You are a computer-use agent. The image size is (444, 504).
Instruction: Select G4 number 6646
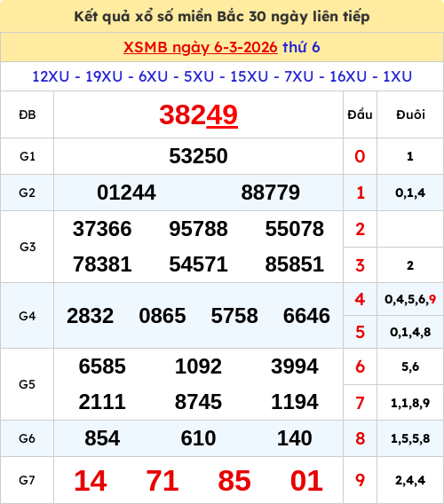pos(306,316)
